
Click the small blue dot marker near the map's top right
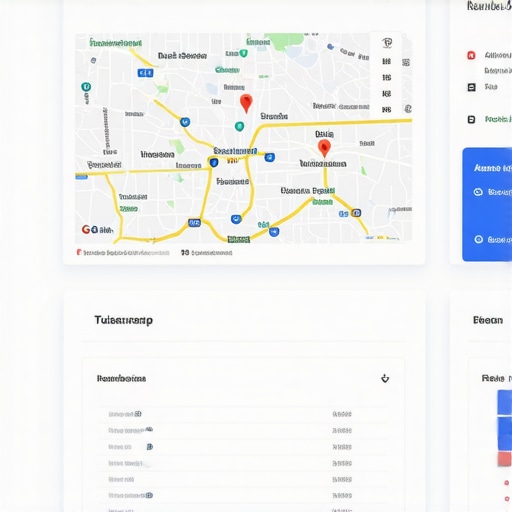coord(330,47)
